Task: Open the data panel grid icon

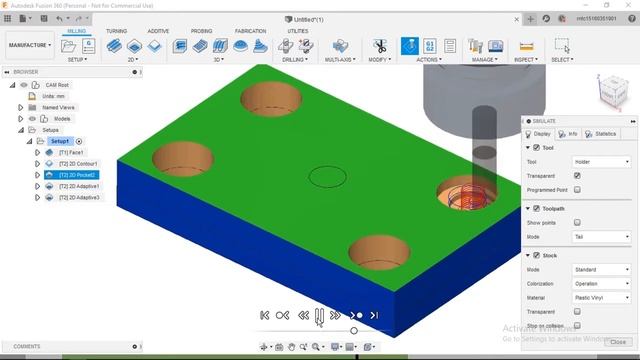Action: pos(7,18)
